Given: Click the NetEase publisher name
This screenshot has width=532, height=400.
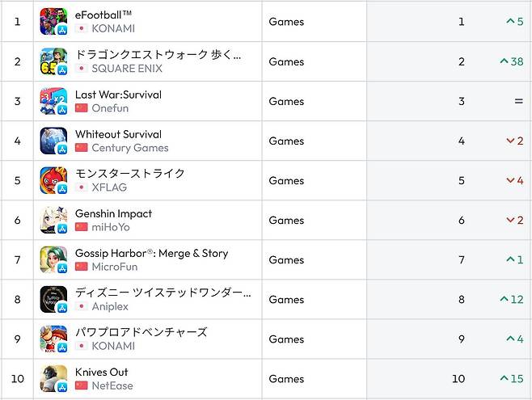Looking at the screenshot, I should (114, 385).
